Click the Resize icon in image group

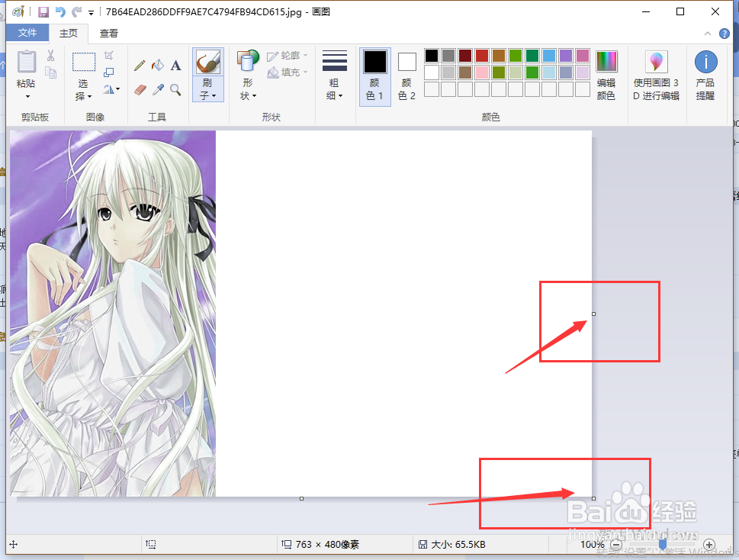(108, 72)
